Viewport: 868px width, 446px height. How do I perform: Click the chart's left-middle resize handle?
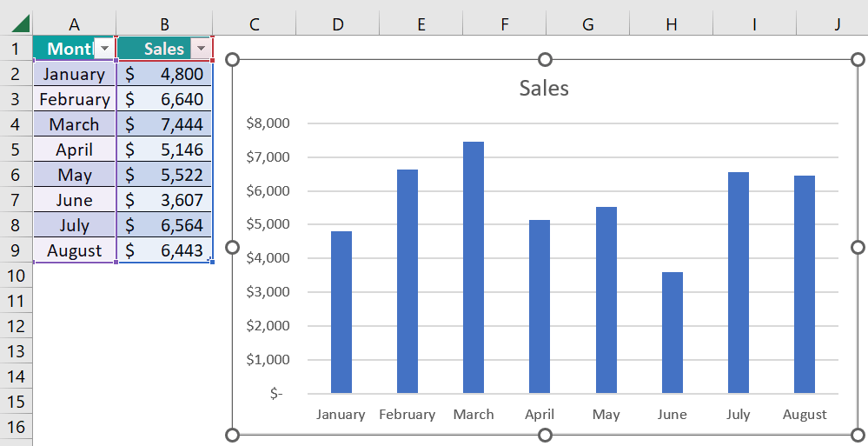pyautogui.click(x=232, y=247)
